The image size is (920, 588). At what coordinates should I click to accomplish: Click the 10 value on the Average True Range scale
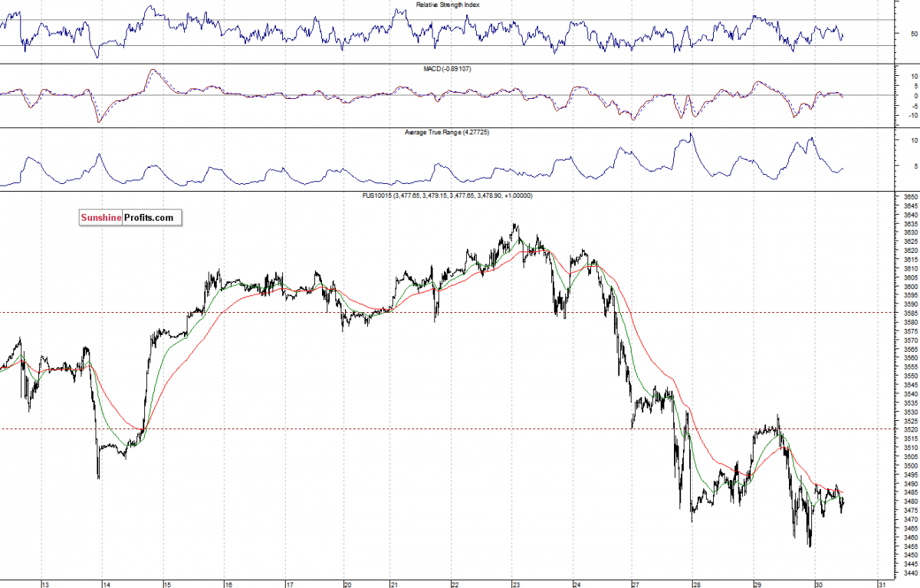pyautogui.click(x=914, y=141)
